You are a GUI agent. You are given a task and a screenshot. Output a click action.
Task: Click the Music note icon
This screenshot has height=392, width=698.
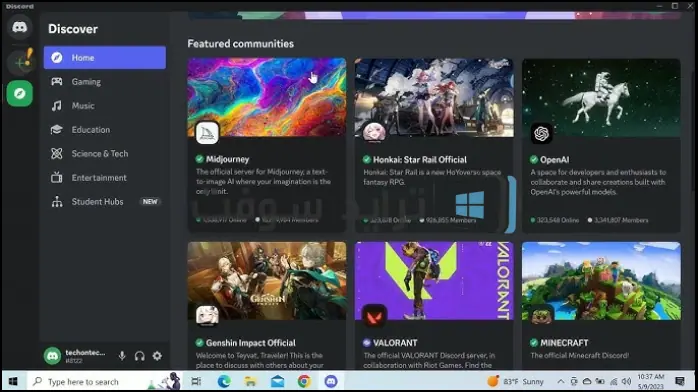(x=57, y=105)
